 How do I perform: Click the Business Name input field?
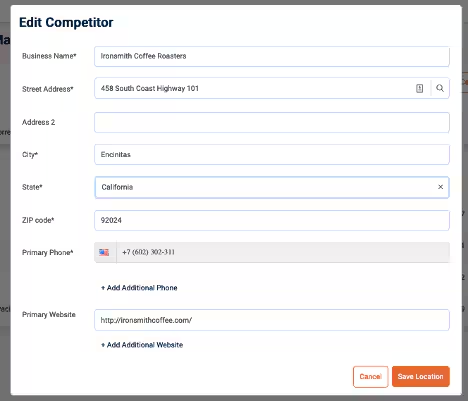click(x=272, y=56)
